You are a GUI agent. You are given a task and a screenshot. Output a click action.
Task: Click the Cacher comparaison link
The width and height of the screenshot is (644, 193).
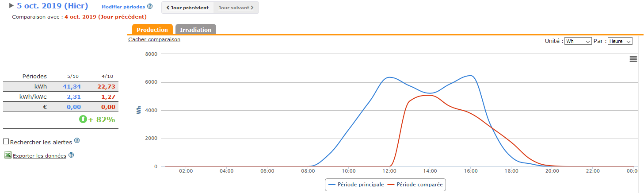click(154, 39)
